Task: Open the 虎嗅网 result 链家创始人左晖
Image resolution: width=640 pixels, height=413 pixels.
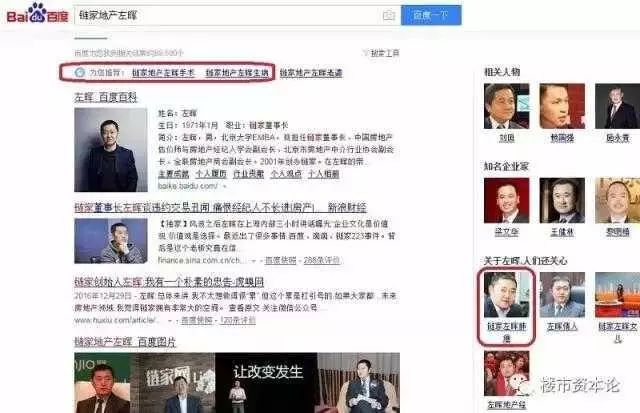Action: tap(169, 282)
